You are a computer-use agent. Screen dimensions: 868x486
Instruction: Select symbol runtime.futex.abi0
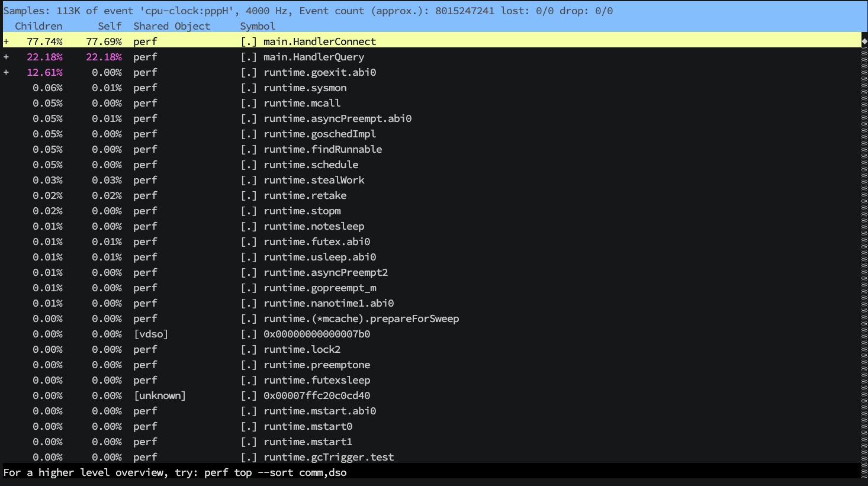point(317,242)
